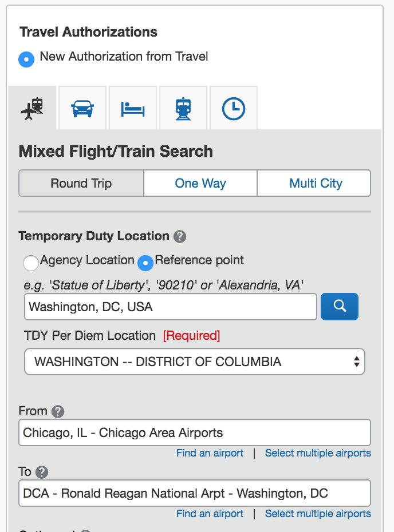Image resolution: width=394 pixels, height=532 pixels.
Task: Open the rental car search tab
Action: [x=82, y=108]
